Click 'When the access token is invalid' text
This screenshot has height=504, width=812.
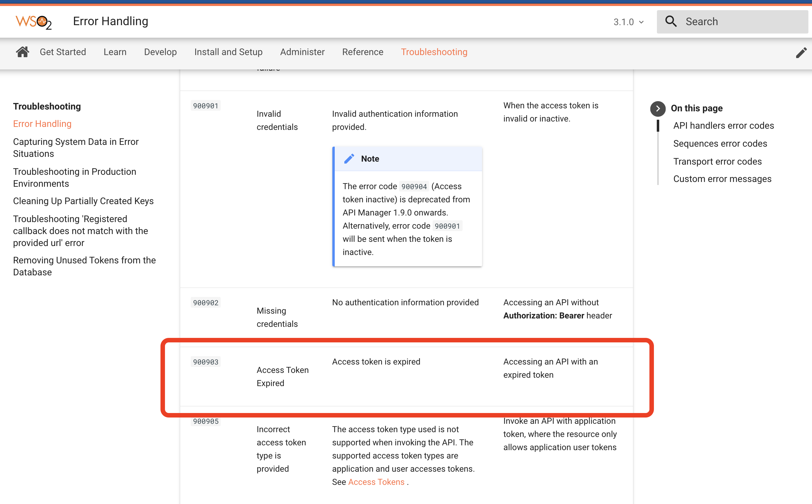click(551, 112)
